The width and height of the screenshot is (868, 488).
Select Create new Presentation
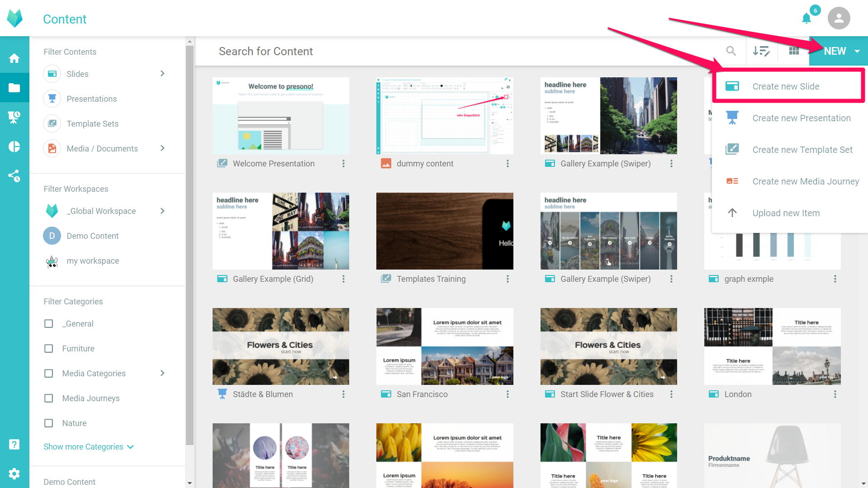click(x=790, y=118)
